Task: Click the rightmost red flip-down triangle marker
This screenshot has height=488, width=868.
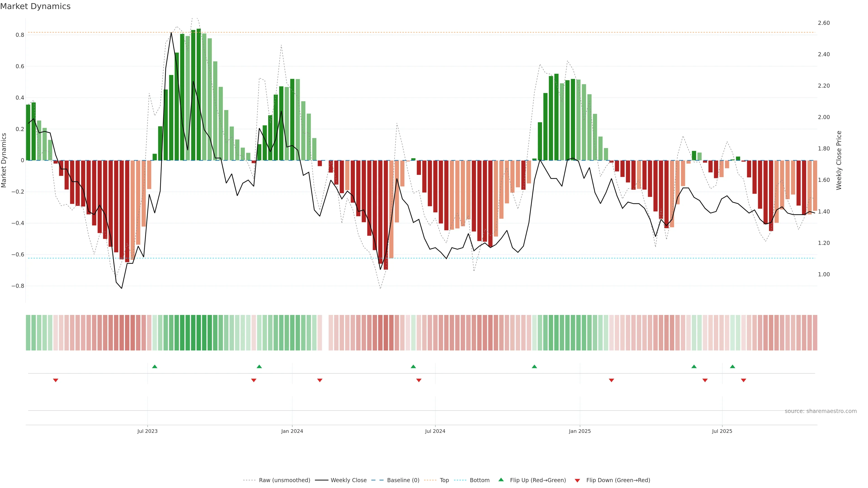Action: tap(743, 380)
